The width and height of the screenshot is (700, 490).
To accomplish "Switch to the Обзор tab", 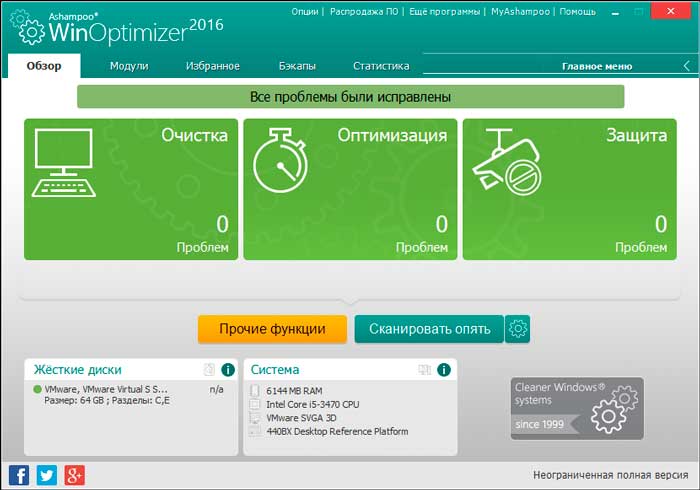I will [x=44, y=66].
